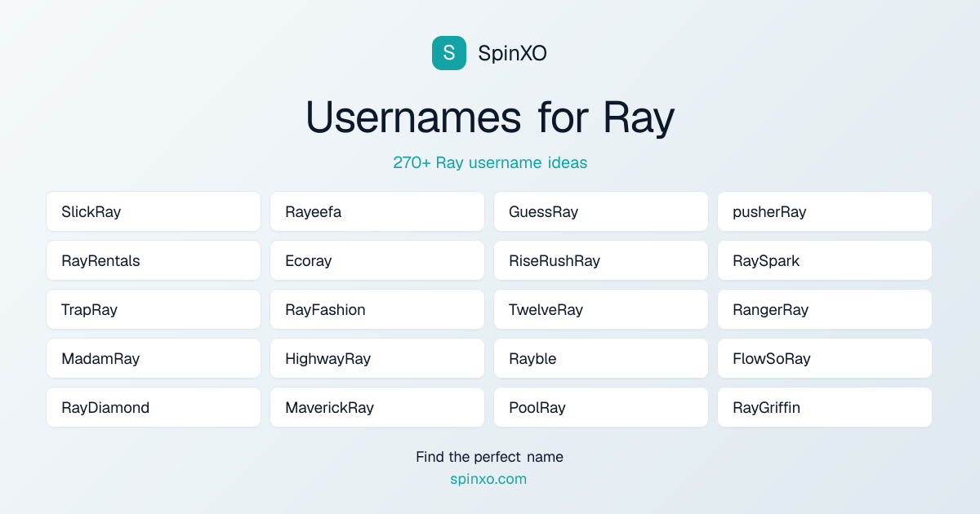
Task: Click the RangerRay username
Action: tap(825, 309)
